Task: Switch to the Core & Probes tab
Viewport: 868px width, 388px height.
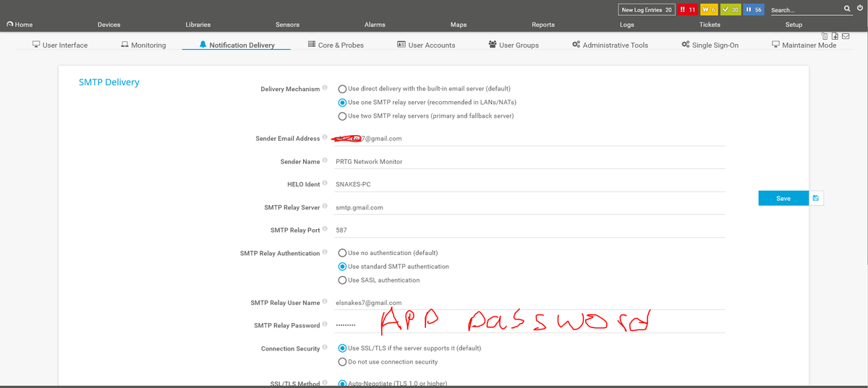Action: pos(336,45)
